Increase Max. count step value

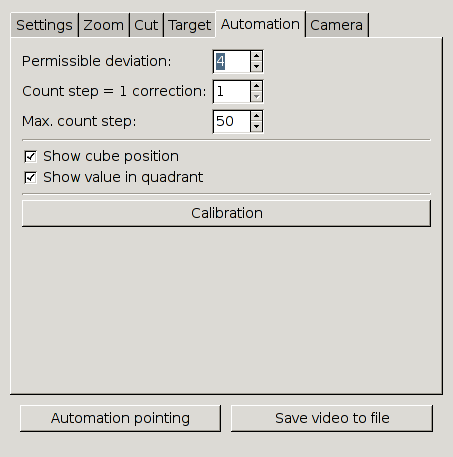point(256,116)
